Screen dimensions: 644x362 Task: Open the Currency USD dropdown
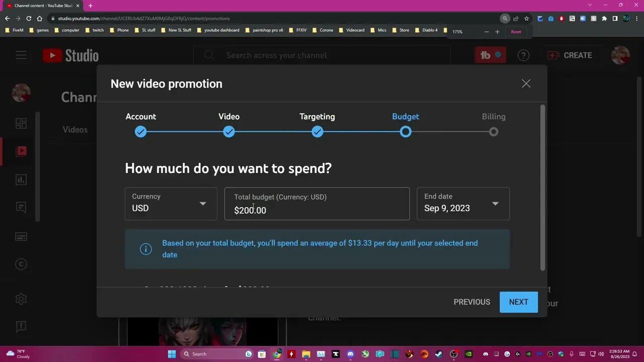pos(171,204)
